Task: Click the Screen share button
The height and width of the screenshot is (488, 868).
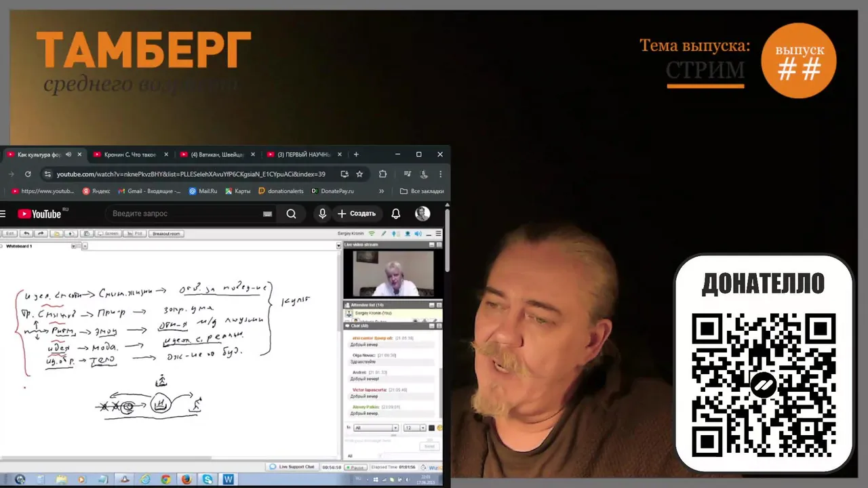Action: point(108,233)
